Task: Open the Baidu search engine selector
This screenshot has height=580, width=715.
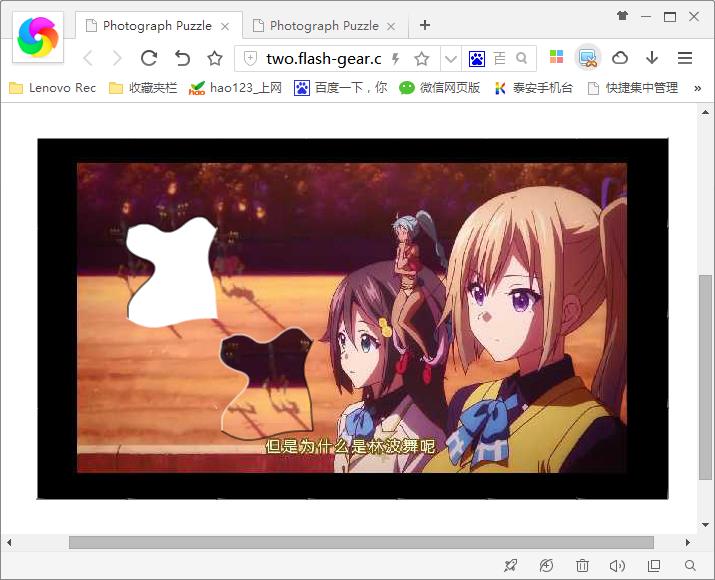Action: [477, 59]
